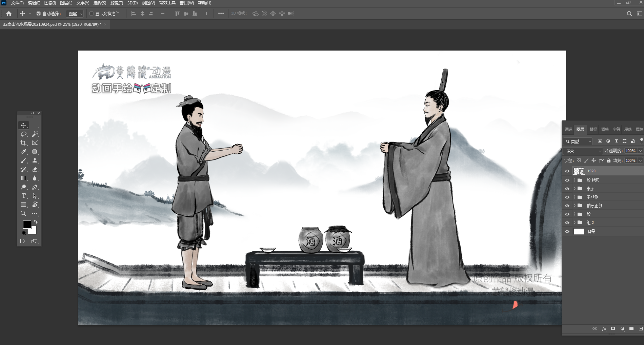Select the Crop tool
Image resolution: width=644 pixels, height=345 pixels.
click(x=23, y=143)
